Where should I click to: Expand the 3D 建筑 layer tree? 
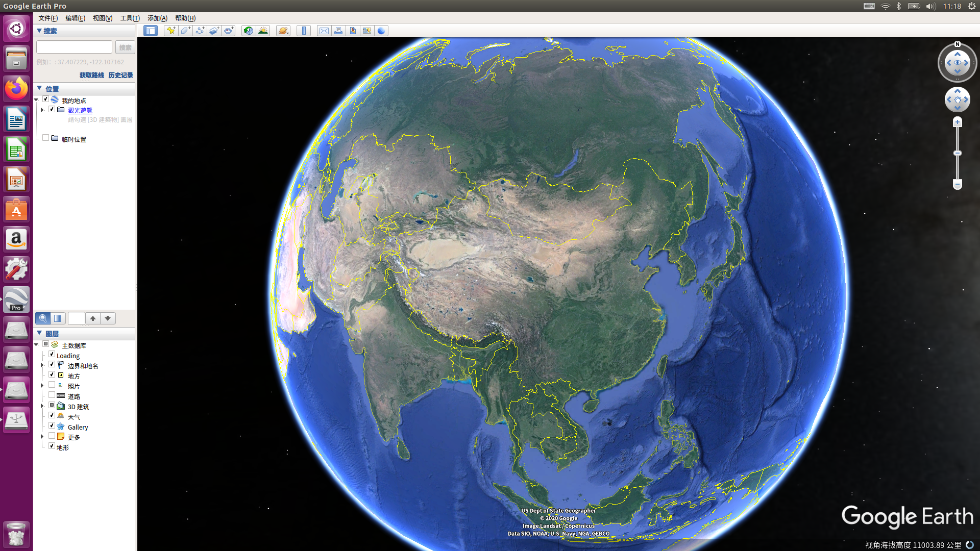[x=42, y=405]
